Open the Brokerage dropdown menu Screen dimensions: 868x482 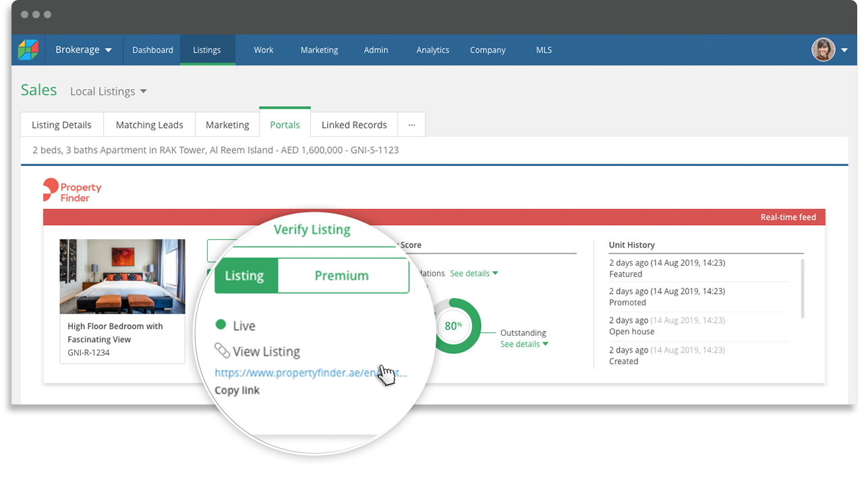(84, 50)
